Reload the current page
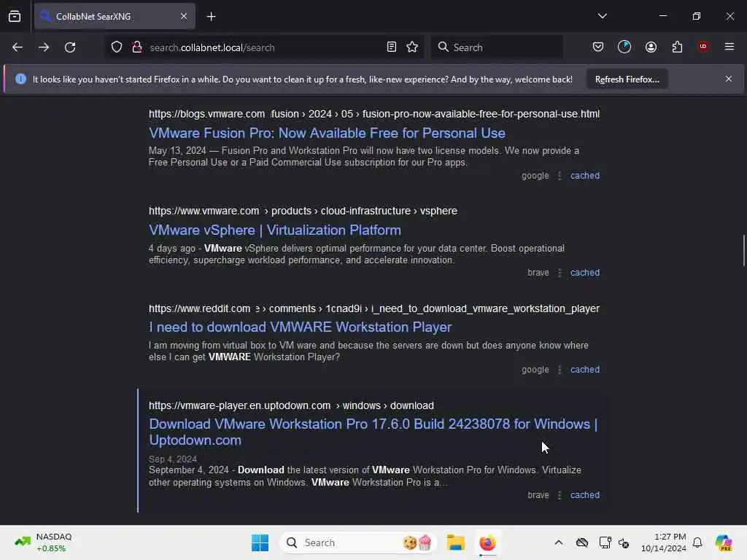The height and width of the screenshot is (560, 747). click(x=70, y=47)
